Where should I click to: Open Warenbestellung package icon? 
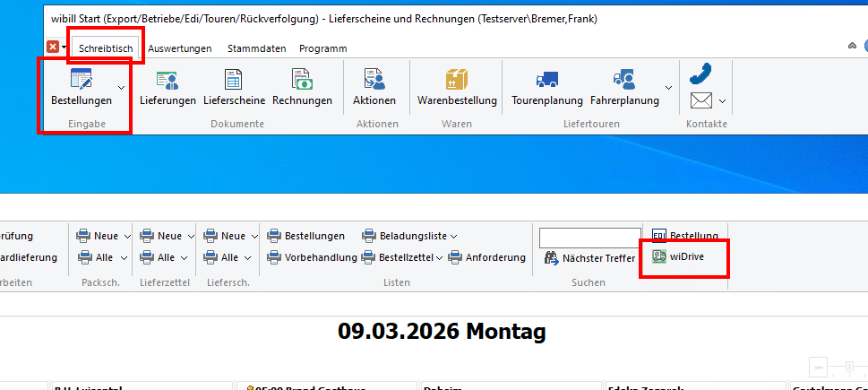457,81
